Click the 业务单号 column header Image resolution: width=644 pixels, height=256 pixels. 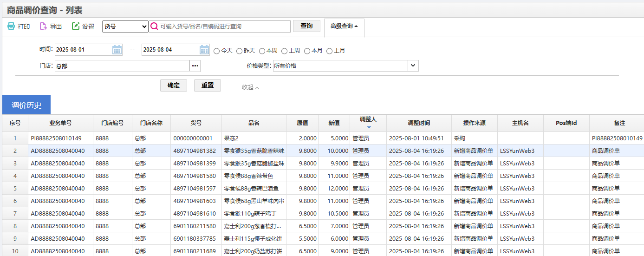[x=61, y=123]
